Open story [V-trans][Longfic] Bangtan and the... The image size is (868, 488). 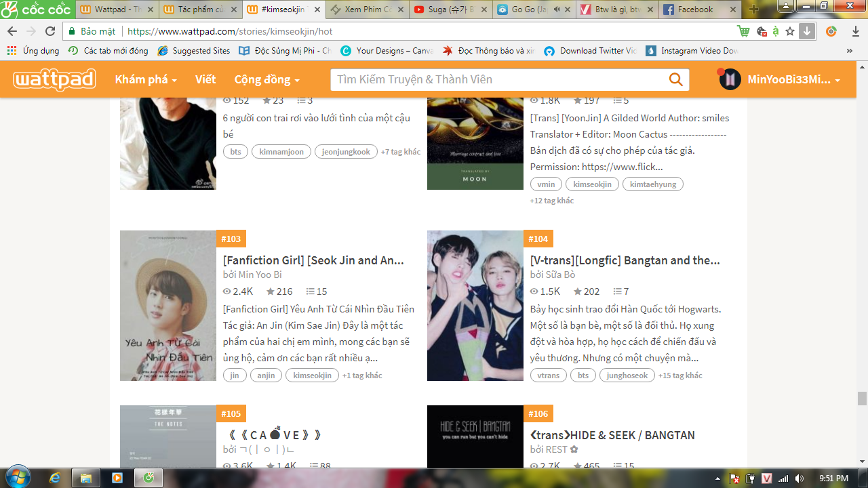[x=625, y=260]
